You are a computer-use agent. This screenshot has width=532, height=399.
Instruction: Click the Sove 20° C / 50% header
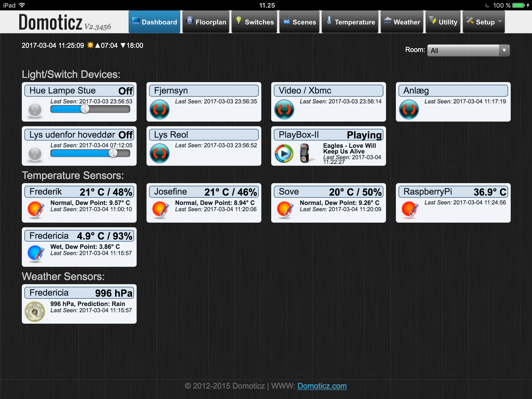[x=329, y=192]
